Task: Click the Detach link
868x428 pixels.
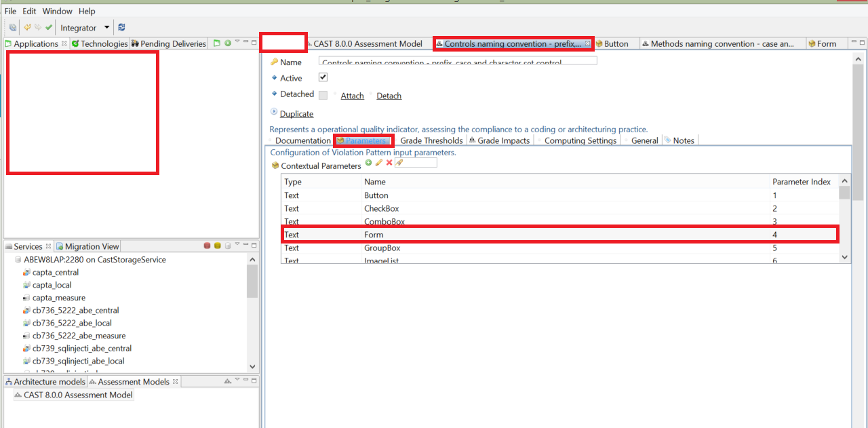Action: coord(389,96)
